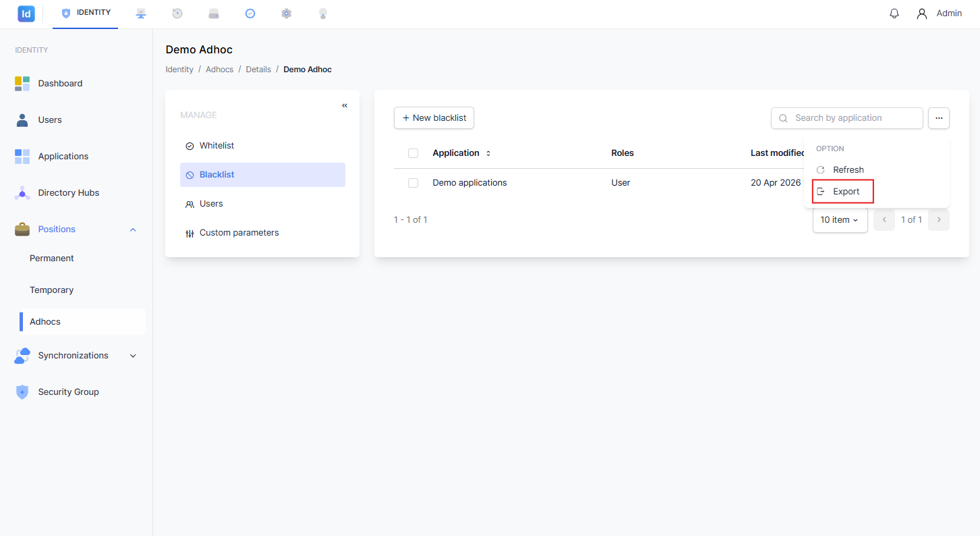Screen dimensions: 980x536
Task: Focus the Search by application field
Action: [x=847, y=118]
